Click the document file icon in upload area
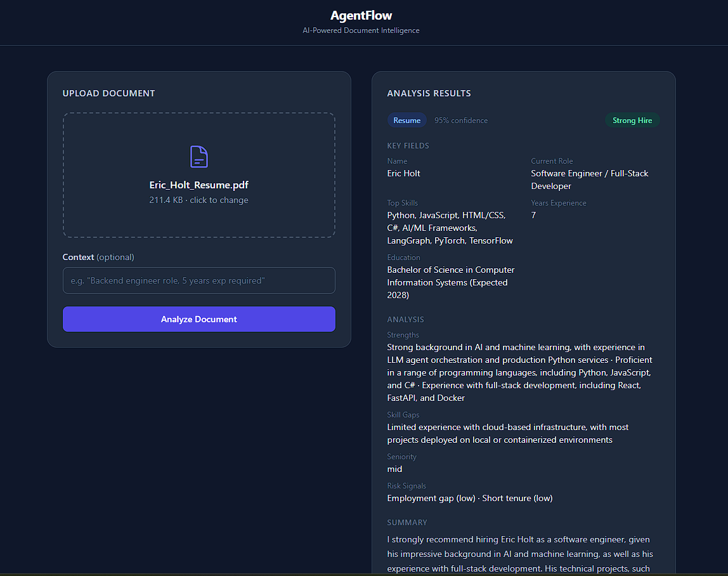Screen dimensions: 728x576 point(198,156)
